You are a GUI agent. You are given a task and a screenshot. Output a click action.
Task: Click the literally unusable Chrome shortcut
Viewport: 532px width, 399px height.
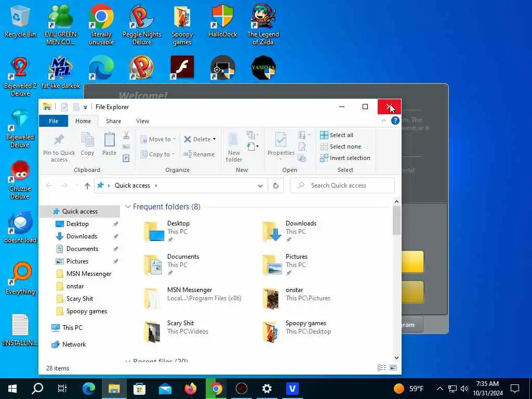(x=101, y=25)
